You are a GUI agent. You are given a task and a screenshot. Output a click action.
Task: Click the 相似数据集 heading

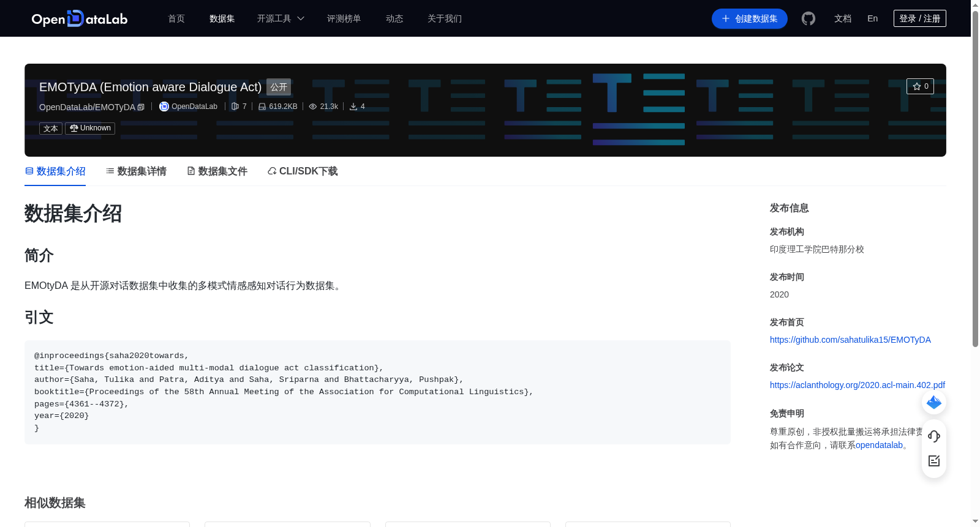point(55,503)
